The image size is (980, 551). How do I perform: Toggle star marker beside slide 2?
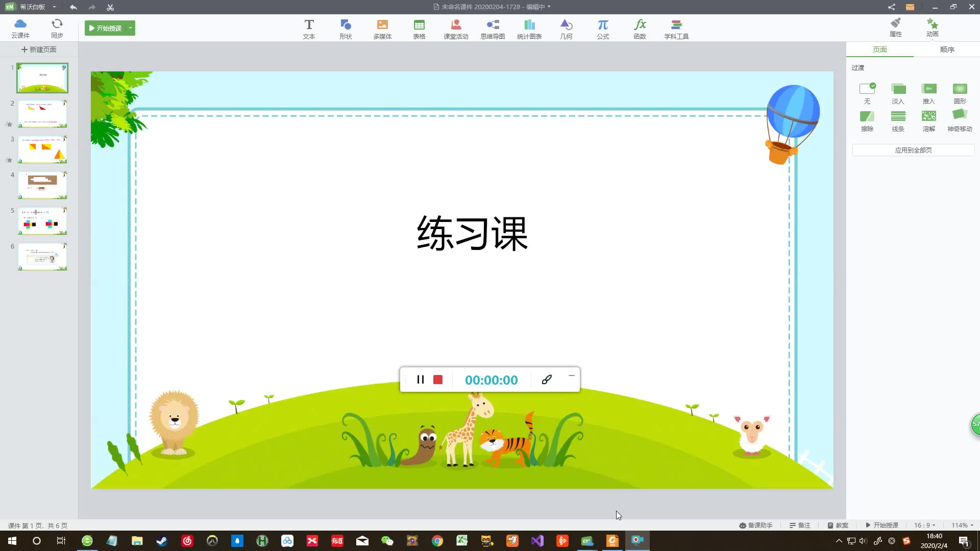coord(9,124)
